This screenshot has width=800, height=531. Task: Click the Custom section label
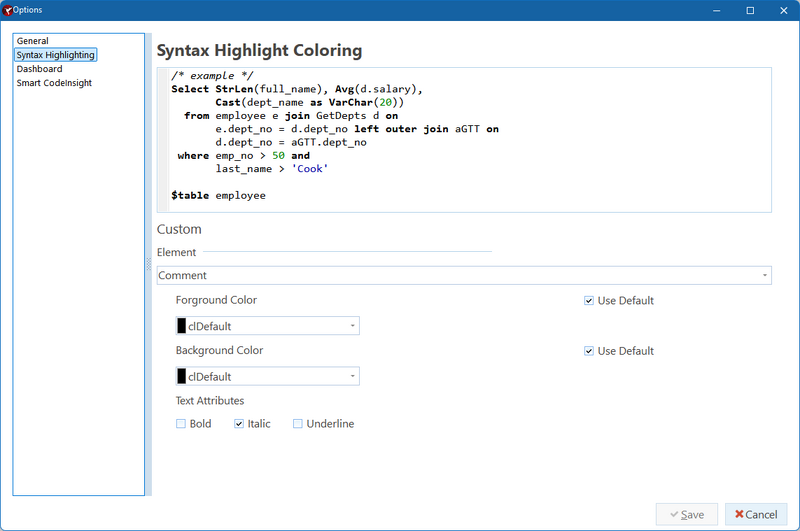[x=179, y=229]
